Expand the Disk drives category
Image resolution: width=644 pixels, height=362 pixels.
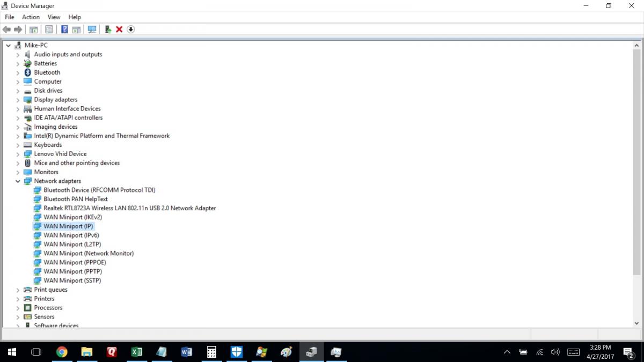18,91
